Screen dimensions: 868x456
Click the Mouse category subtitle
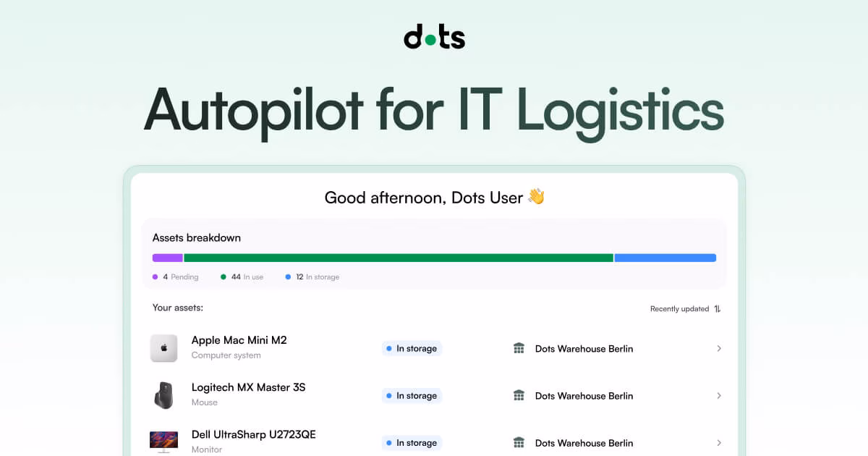pos(205,402)
